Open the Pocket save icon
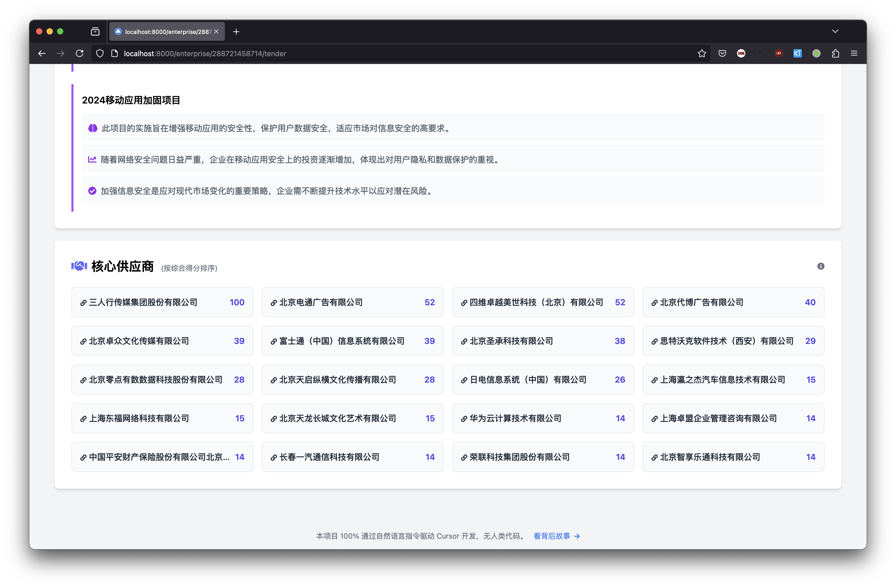 coord(722,53)
